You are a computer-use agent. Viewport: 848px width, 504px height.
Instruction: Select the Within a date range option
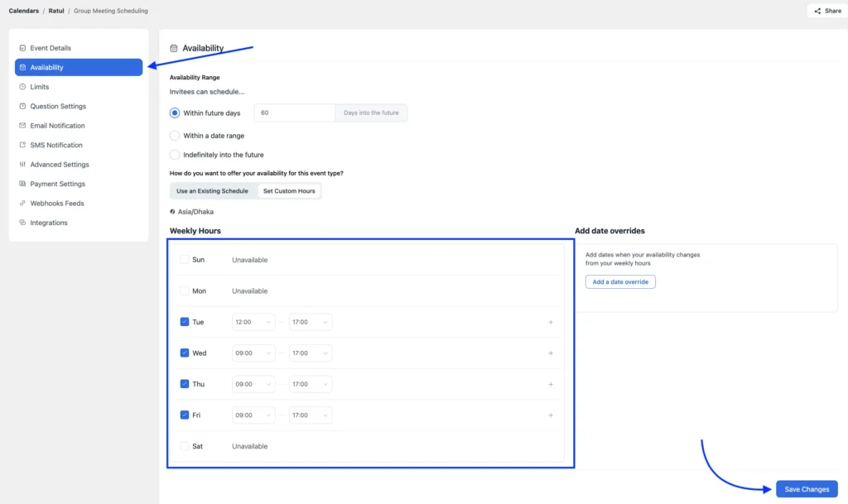tap(174, 135)
